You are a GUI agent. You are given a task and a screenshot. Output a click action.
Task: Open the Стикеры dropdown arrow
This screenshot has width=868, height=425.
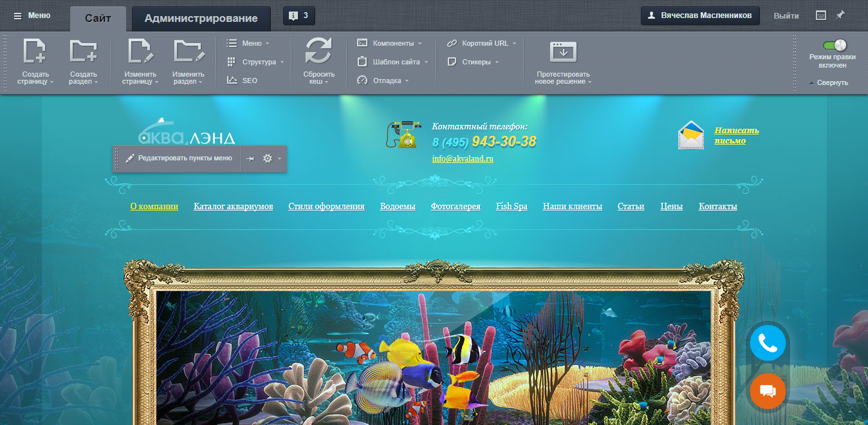point(497,62)
